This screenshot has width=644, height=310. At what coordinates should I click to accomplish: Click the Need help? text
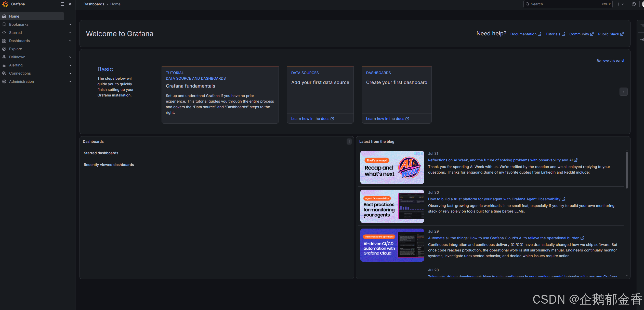[x=491, y=34]
